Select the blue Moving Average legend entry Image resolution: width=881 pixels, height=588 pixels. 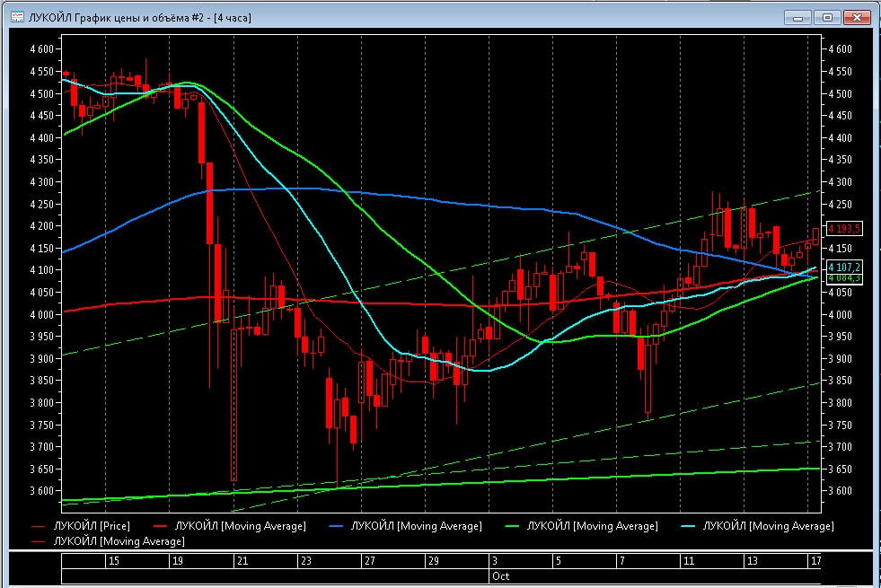pyautogui.click(x=416, y=526)
